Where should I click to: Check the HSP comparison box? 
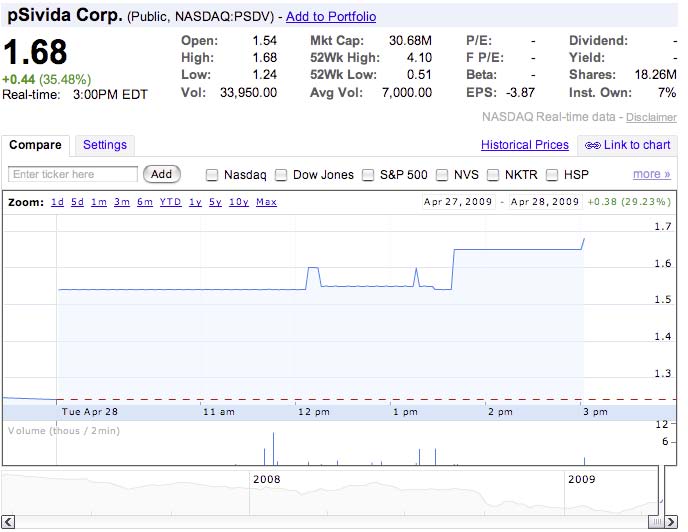pos(552,175)
